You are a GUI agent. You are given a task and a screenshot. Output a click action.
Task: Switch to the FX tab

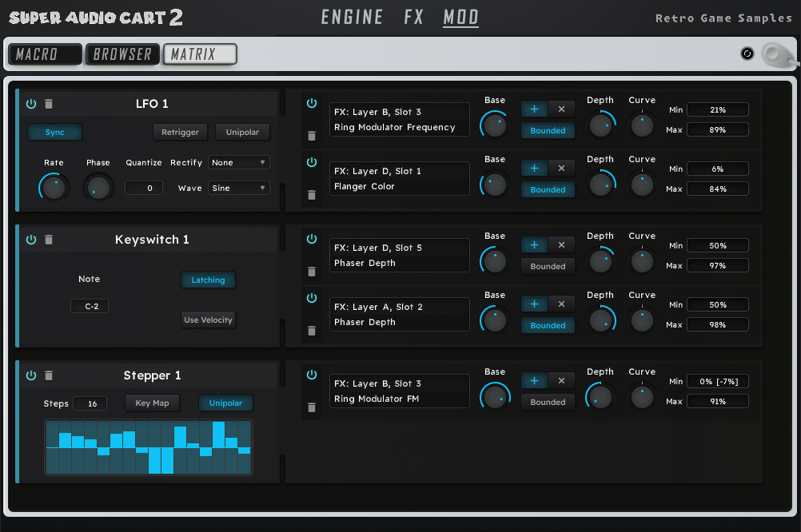point(413,17)
